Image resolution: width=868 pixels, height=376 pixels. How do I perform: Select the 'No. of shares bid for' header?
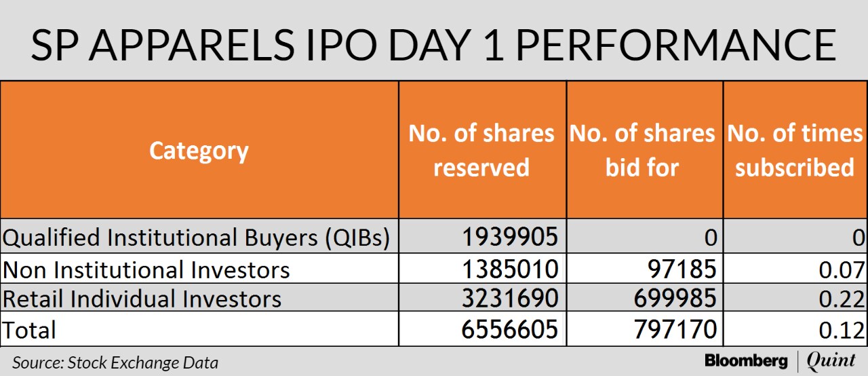tap(643, 150)
